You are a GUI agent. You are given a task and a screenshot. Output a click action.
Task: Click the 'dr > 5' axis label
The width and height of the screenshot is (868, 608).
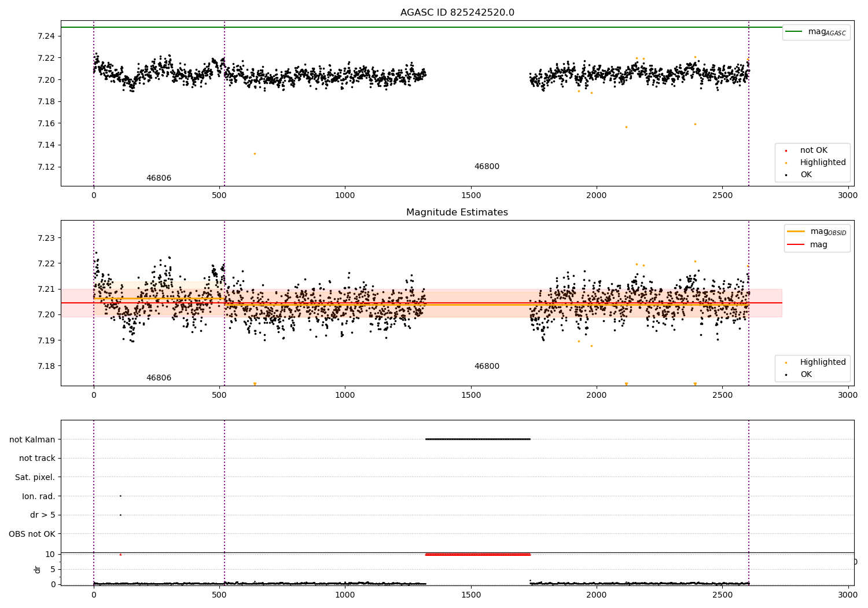42,515
